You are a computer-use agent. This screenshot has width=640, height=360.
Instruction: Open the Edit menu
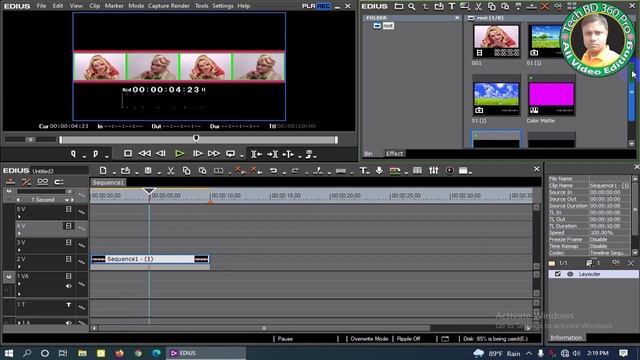58,6
